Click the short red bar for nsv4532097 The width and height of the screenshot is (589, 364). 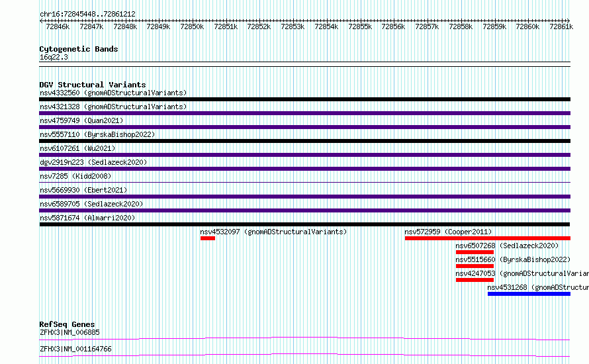208,238
